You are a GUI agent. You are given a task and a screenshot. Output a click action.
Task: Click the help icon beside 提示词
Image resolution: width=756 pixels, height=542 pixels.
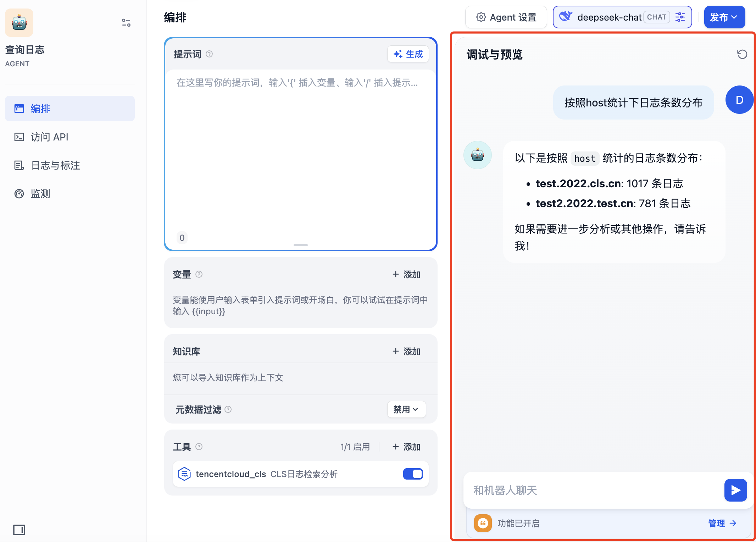tap(209, 54)
